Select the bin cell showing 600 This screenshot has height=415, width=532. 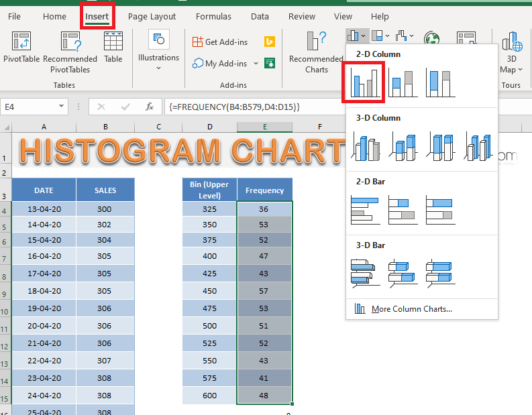click(x=209, y=396)
